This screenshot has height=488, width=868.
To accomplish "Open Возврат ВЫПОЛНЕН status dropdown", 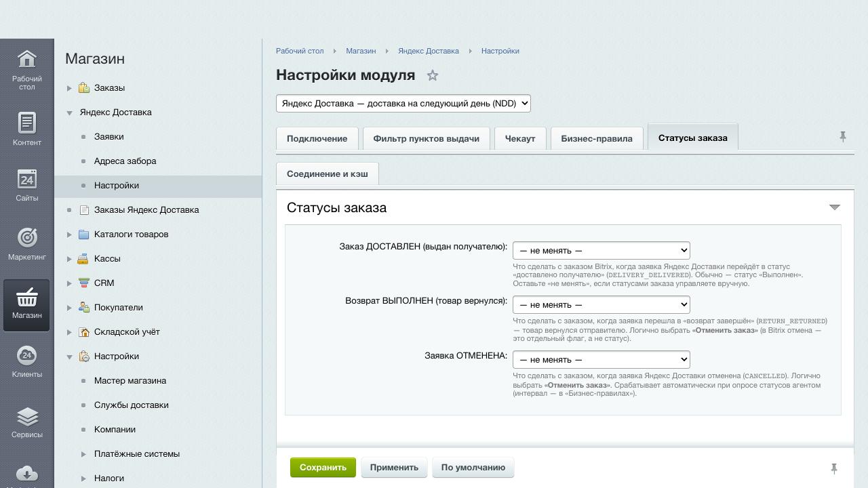I will [x=601, y=304].
